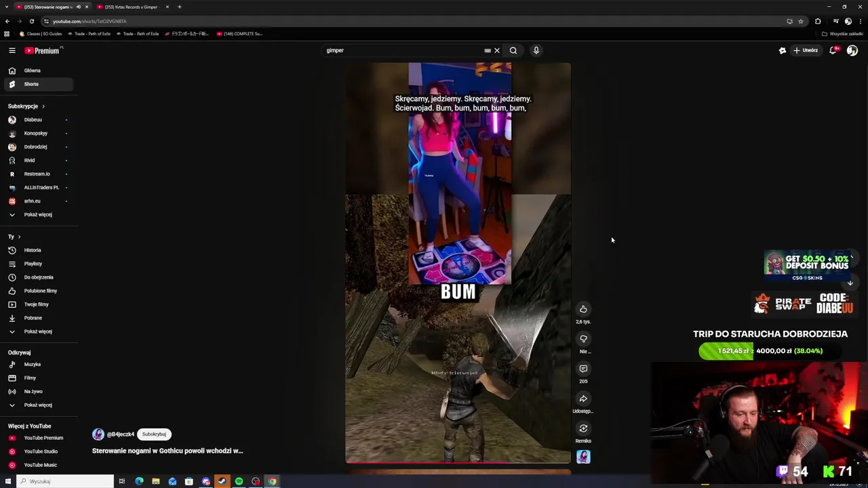Open Polubione filmy
868x488 pixels.
tap(39, 291)
